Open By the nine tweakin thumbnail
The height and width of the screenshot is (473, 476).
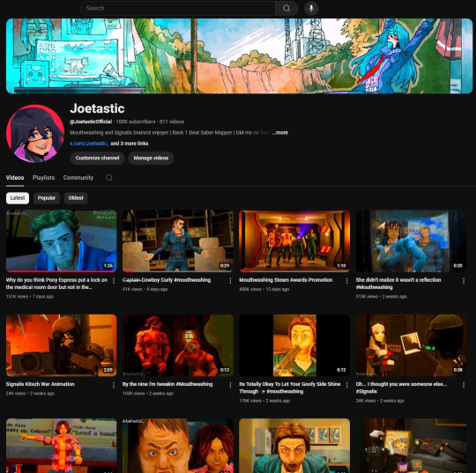[178, 345]
